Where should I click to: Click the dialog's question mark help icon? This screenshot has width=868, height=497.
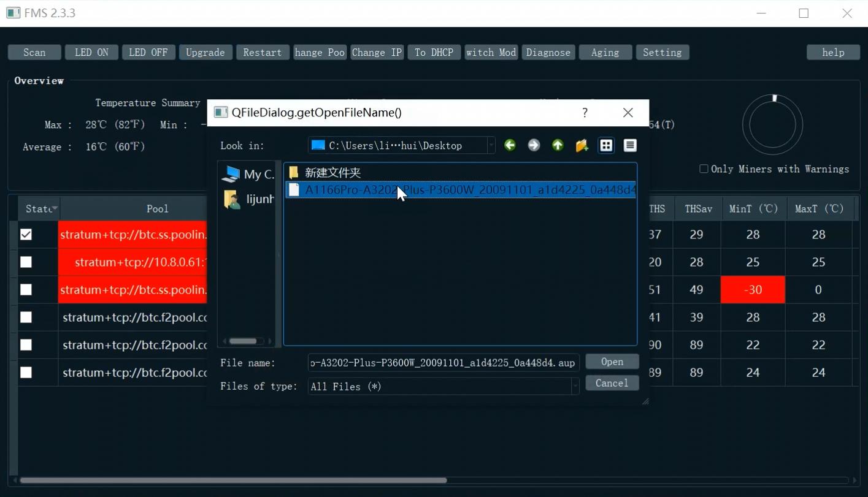[585, 113]
